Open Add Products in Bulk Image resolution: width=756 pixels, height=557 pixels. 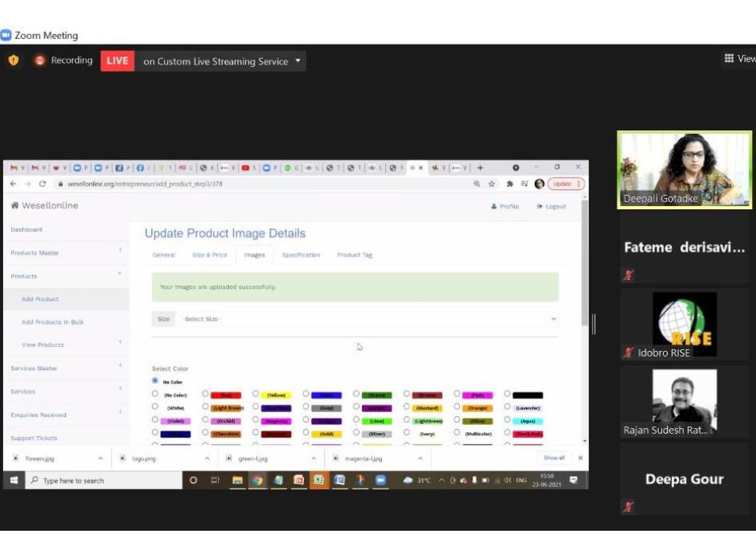click(x=53, y=322)
